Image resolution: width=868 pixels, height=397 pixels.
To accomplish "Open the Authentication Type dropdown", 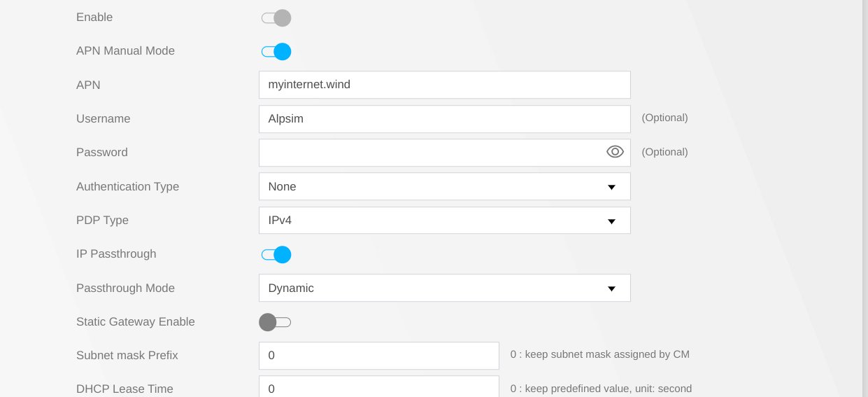I will (x=444, y=186).
